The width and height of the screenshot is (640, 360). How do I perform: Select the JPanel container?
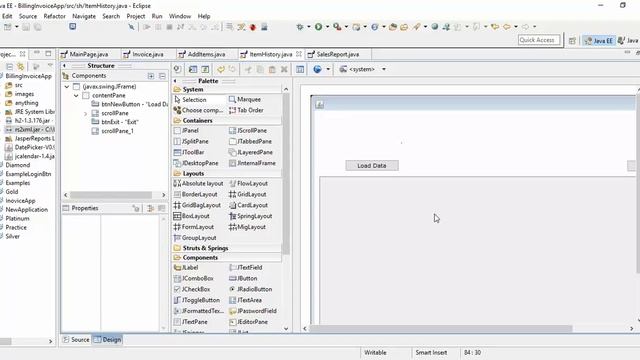pos(186,131)
